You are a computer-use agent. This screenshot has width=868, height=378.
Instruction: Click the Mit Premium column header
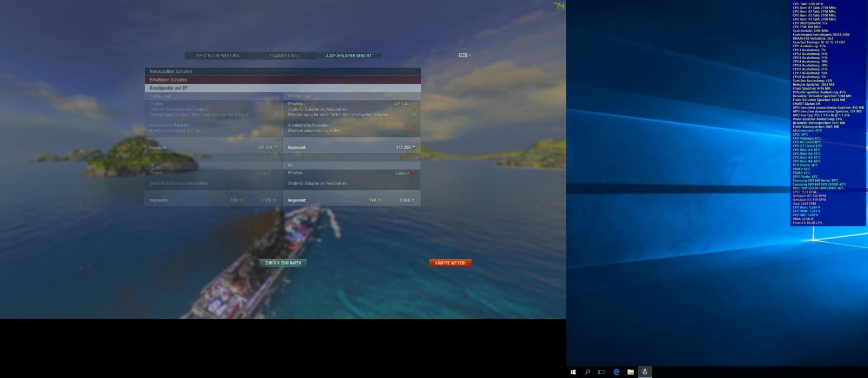pyautogui.click(x=299, y=96)
